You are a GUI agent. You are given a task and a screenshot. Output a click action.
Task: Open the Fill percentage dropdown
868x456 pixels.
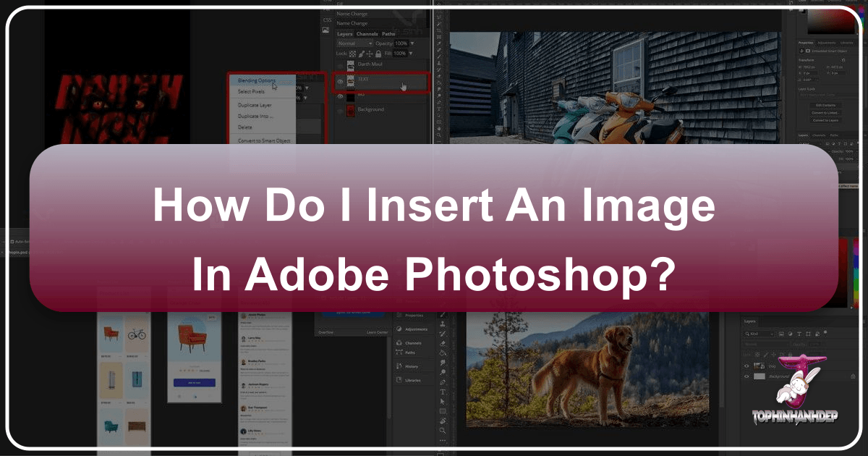click(x=410, y=54)
